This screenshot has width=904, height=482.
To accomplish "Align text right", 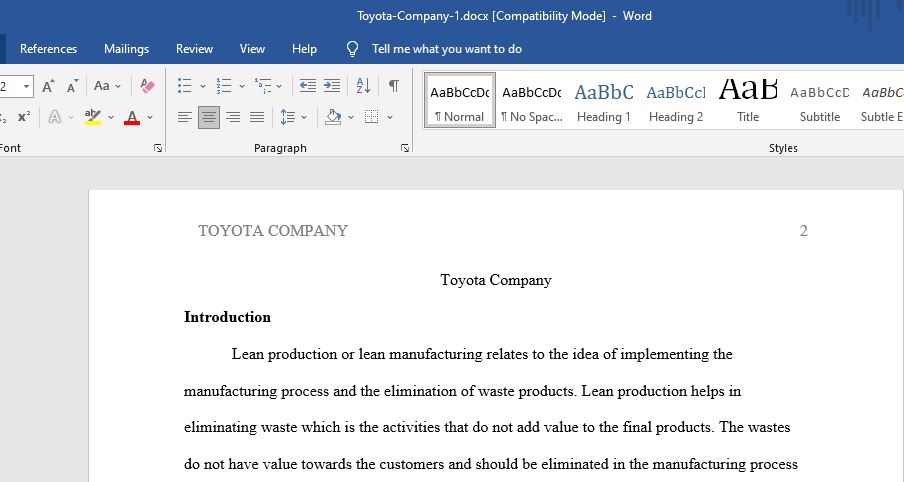I will [x=233, y=118].
